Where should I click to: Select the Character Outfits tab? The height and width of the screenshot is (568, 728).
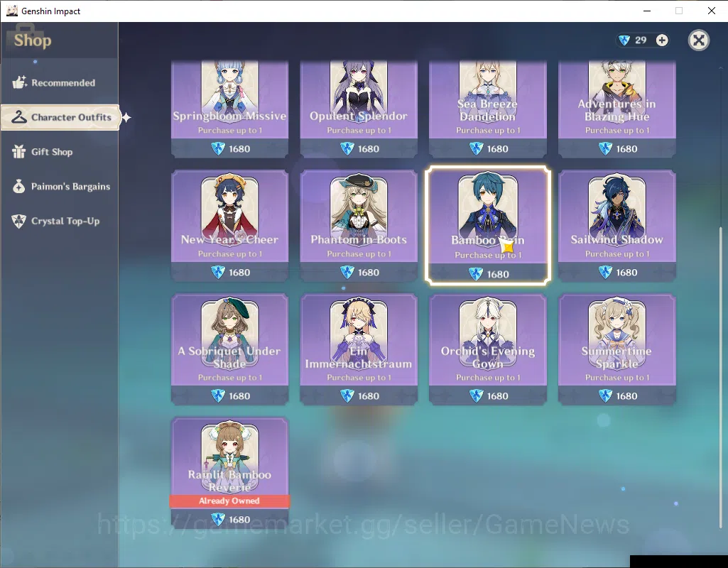point(60,117)
